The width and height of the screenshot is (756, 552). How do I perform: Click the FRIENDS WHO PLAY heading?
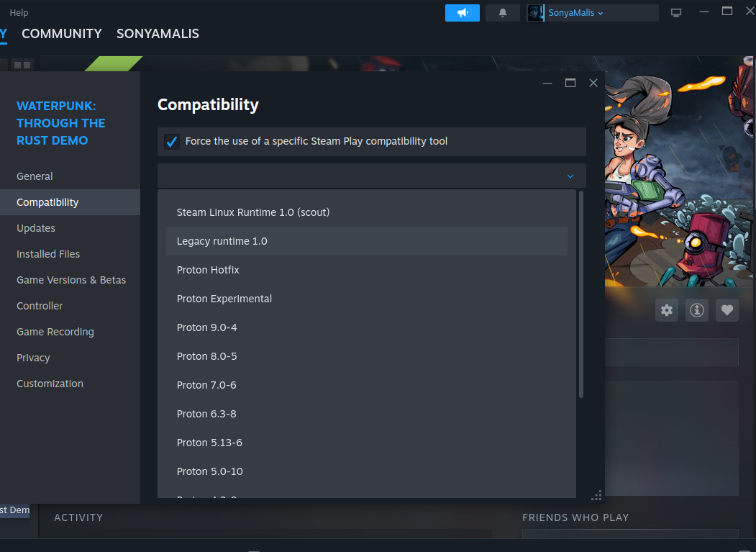pos(575,517)
